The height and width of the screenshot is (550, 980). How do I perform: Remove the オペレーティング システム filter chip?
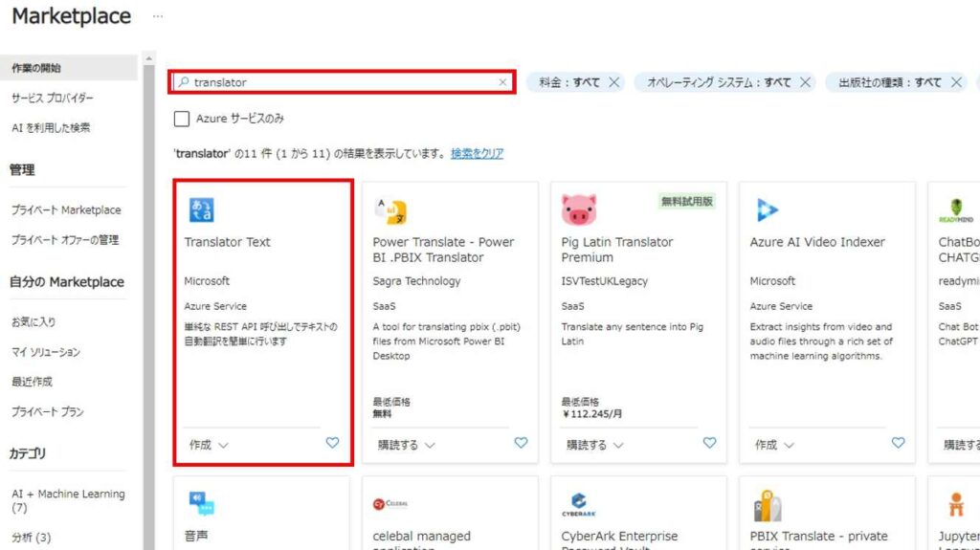(805, 82)
